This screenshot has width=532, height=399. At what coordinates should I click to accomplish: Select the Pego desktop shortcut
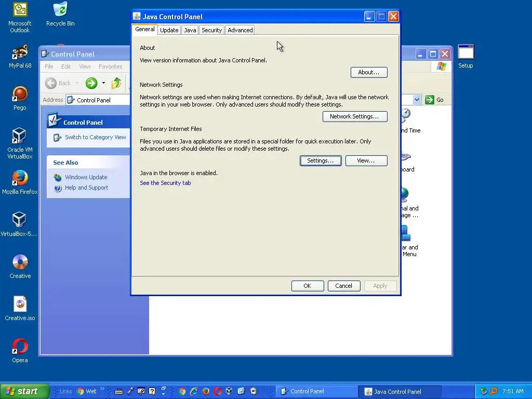[20, 98]
